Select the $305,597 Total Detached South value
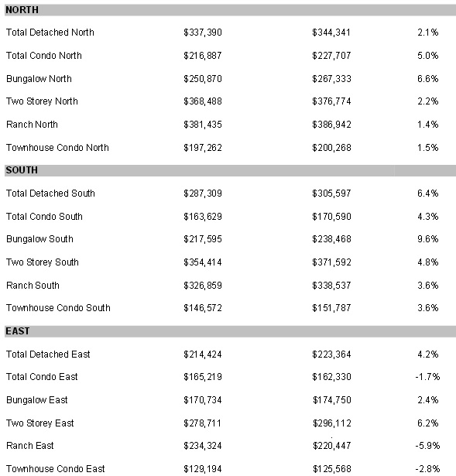The width and height of the screenshot is (456, 476). [x=331, y=193]
